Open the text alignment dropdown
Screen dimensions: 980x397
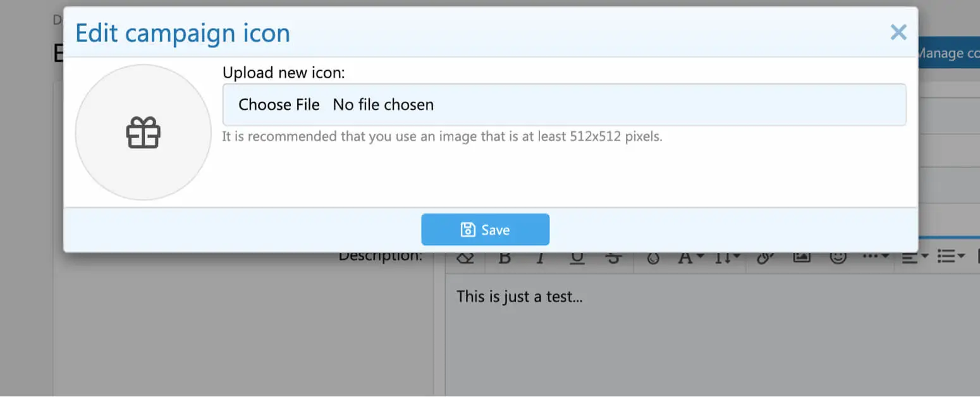coord(914,257)
